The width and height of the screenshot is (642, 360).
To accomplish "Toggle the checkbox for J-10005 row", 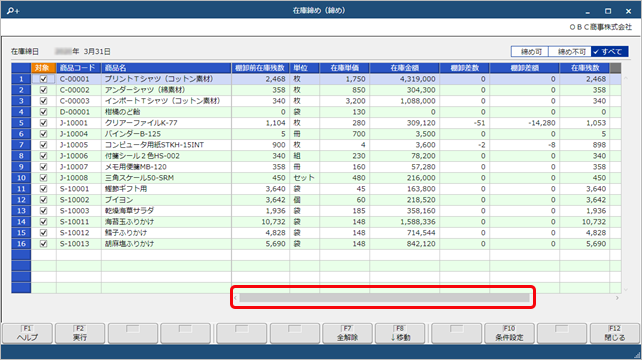I will [43, 145].
